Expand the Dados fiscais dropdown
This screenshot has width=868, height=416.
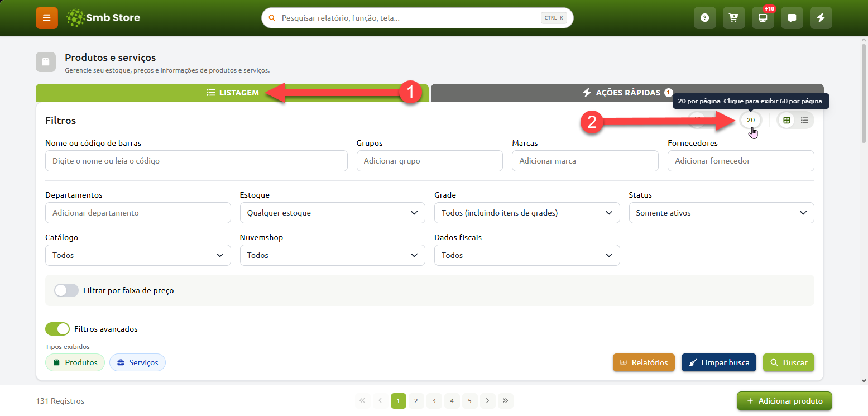tap(527, 255)
